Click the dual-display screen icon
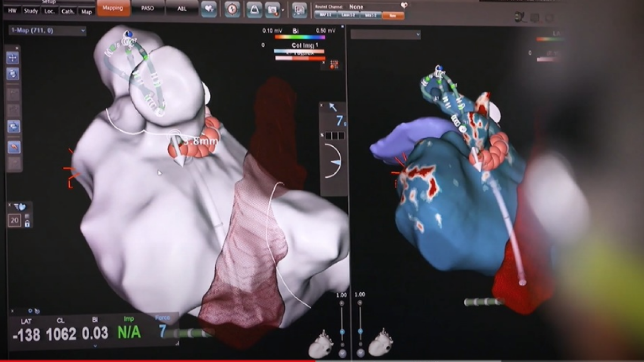Screen dimensions: 644x362 pos(299,9)
